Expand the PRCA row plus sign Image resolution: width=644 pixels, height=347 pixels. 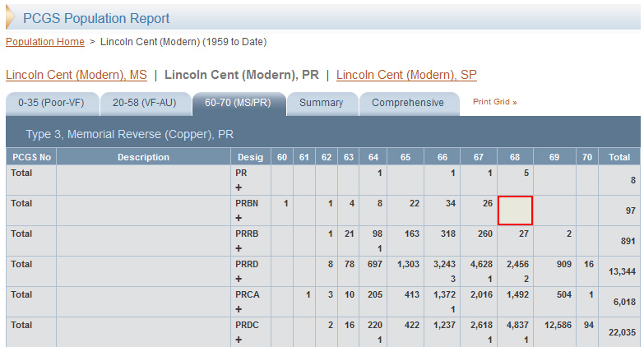coord(239,309)
